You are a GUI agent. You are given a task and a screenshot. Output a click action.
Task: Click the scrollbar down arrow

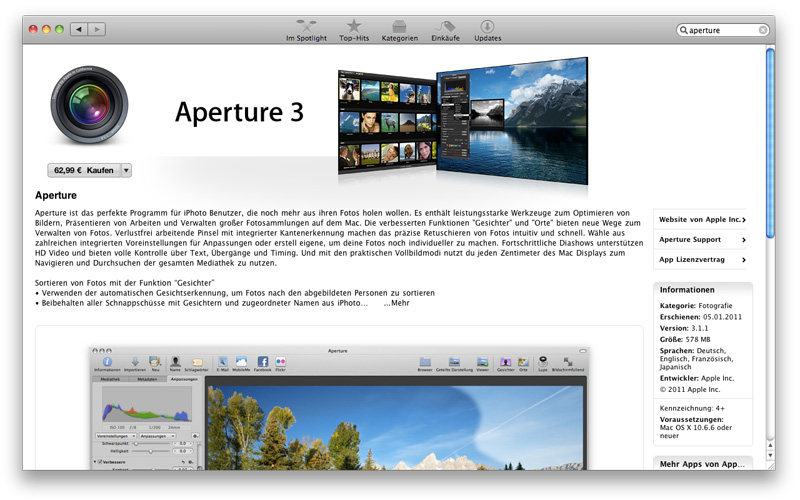click(x=770, y=455)
